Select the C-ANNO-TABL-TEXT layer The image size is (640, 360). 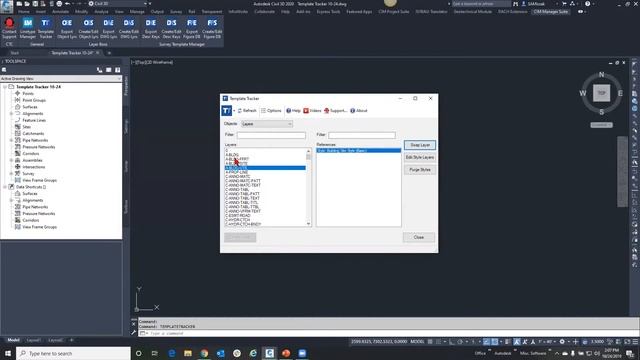point(242,198)
